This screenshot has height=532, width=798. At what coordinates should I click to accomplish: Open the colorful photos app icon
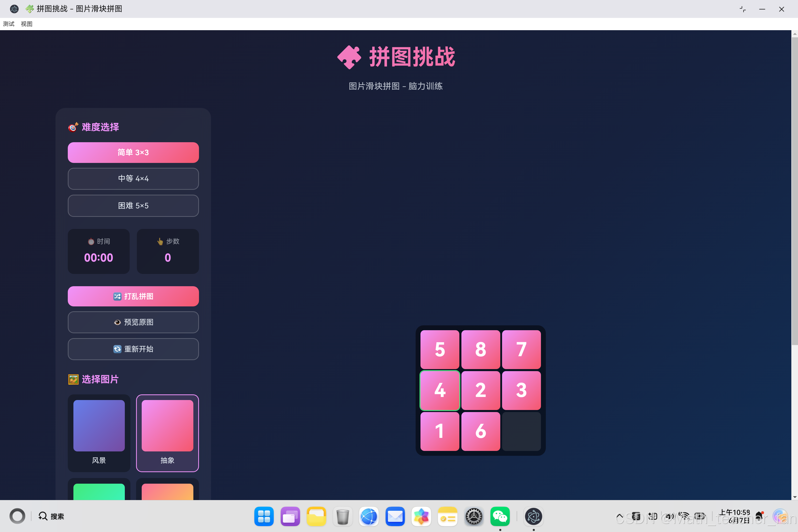click(x=422, y=516)
